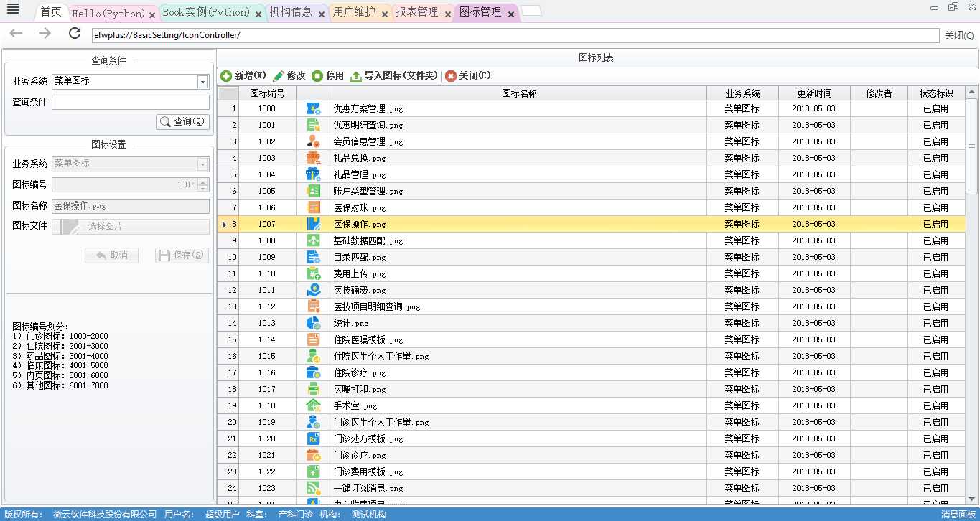Expand 业务系统 dropdown in 查询条件
The height and width of the screenshot is (521, 980).
[202, 82]
